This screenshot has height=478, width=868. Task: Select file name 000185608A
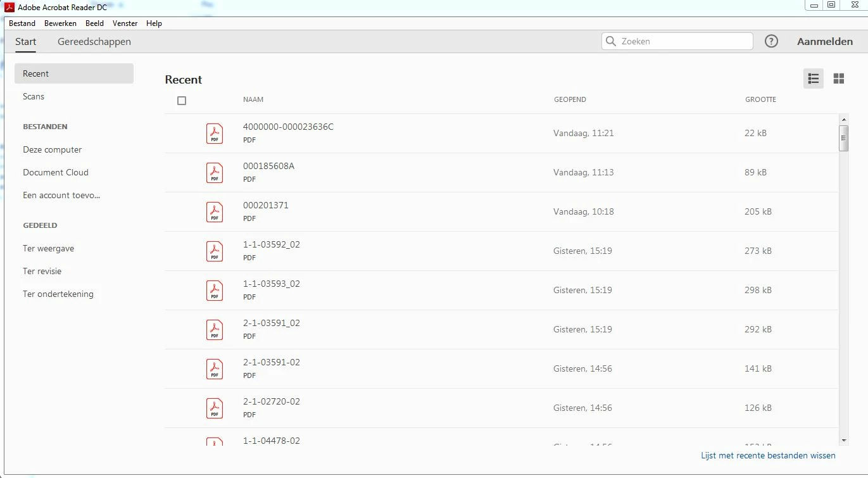268,166
